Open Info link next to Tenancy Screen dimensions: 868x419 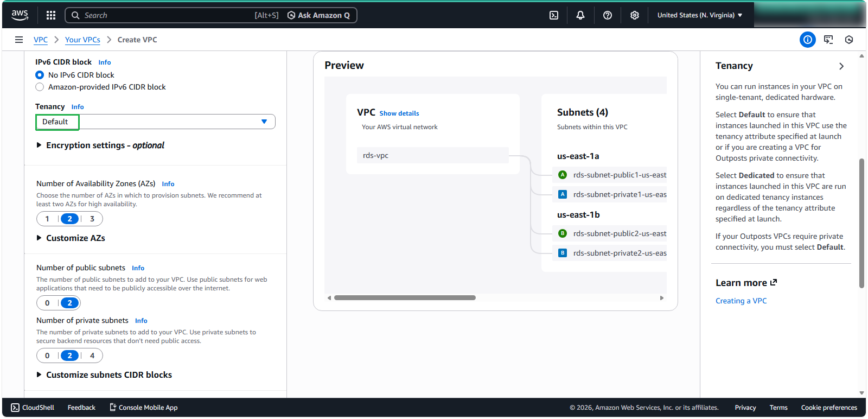(x=78, y=107)
